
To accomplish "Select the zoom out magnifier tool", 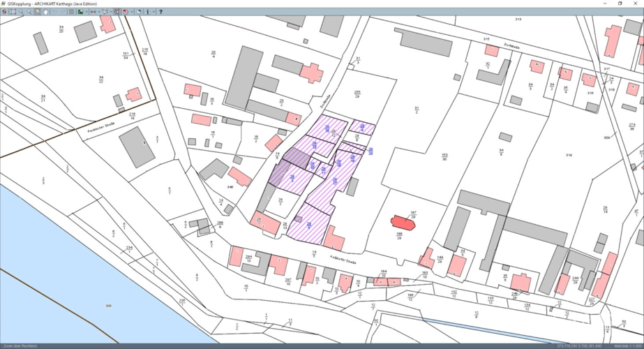I will click(29, 12).
